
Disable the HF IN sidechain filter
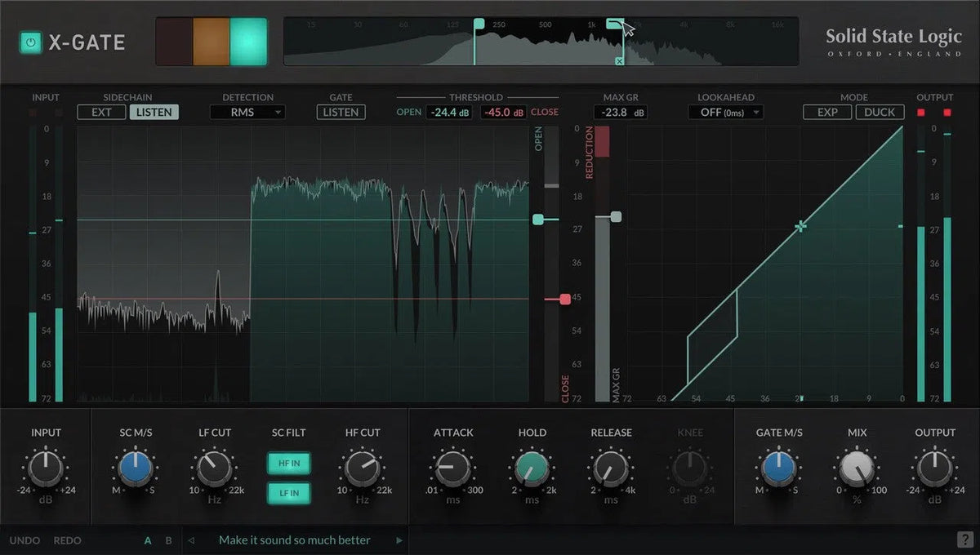(289, 463)
